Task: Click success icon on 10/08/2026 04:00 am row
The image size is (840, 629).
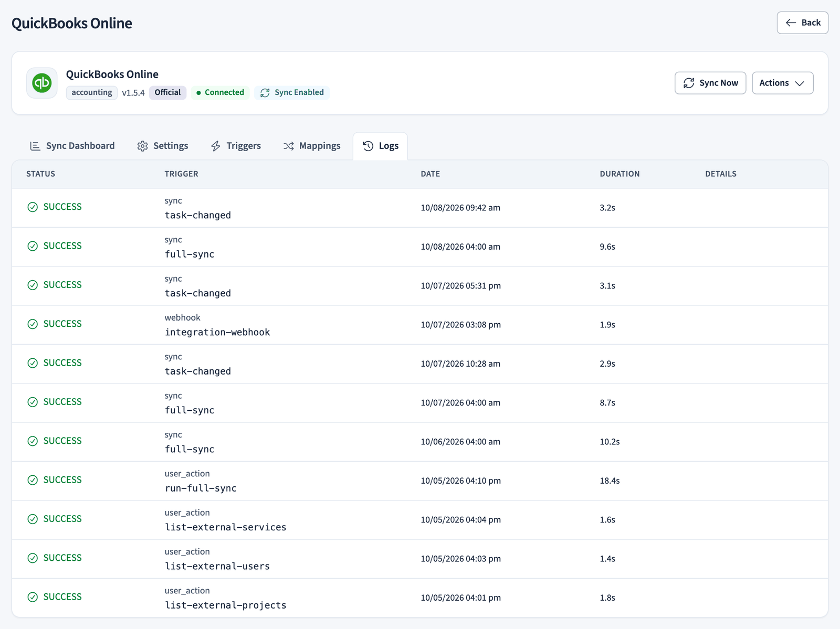Action: click(33, 246)
